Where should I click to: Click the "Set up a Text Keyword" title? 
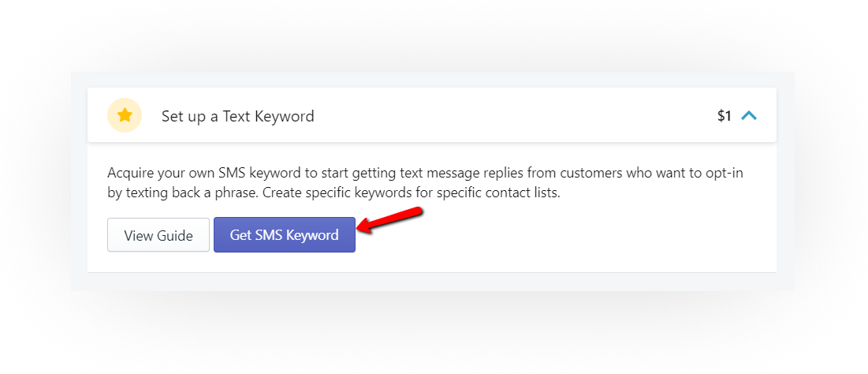pyautogui.click(x=238, y=116)
